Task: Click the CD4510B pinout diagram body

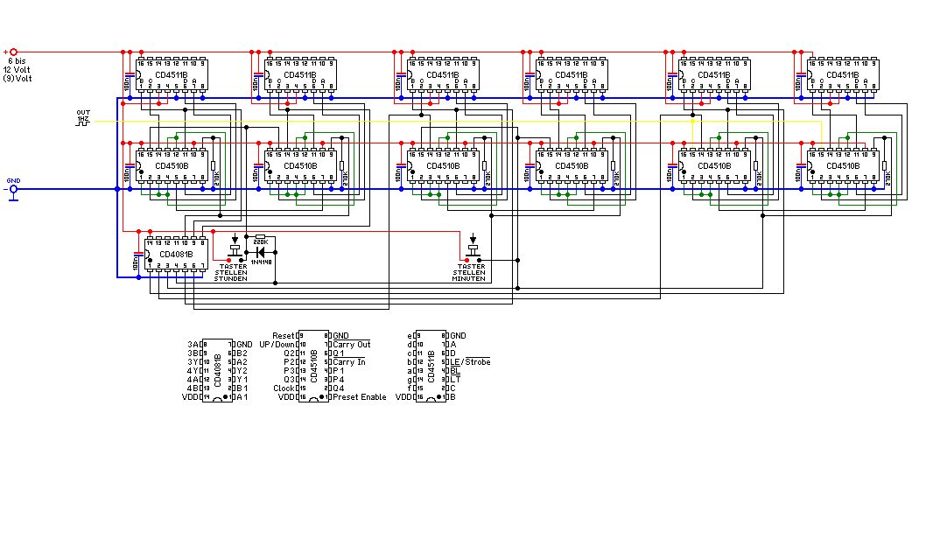Action: [x=314, y=367]
